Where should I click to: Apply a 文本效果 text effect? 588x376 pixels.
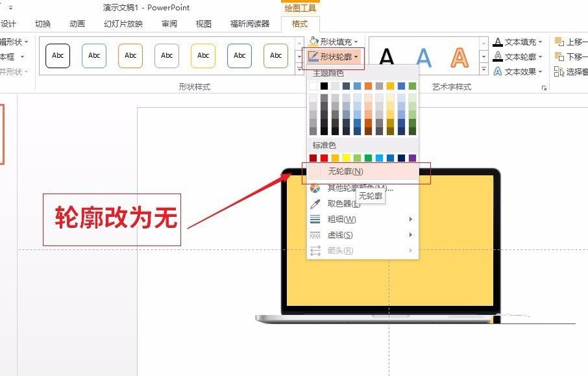[x=498, y=69]
